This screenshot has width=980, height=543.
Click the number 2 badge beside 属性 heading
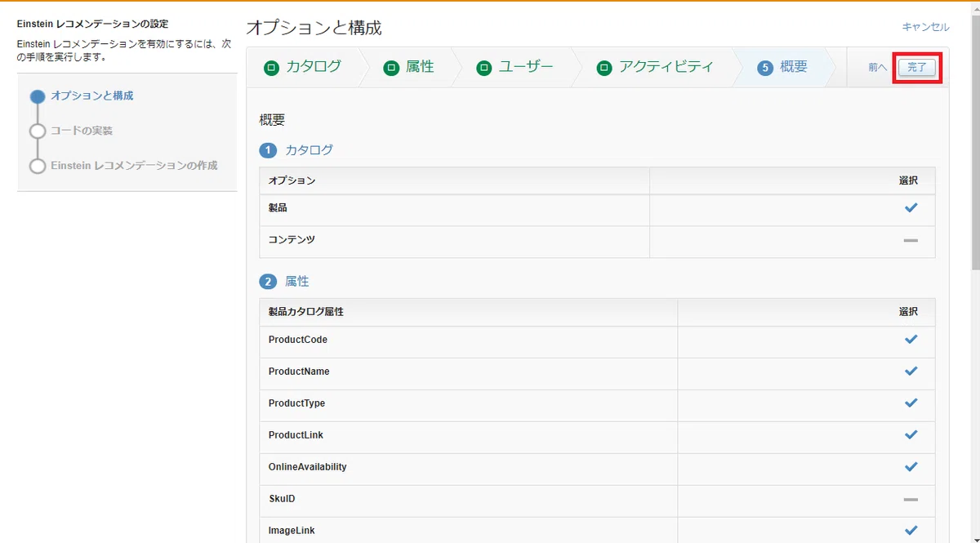click(x=268, y=282)
